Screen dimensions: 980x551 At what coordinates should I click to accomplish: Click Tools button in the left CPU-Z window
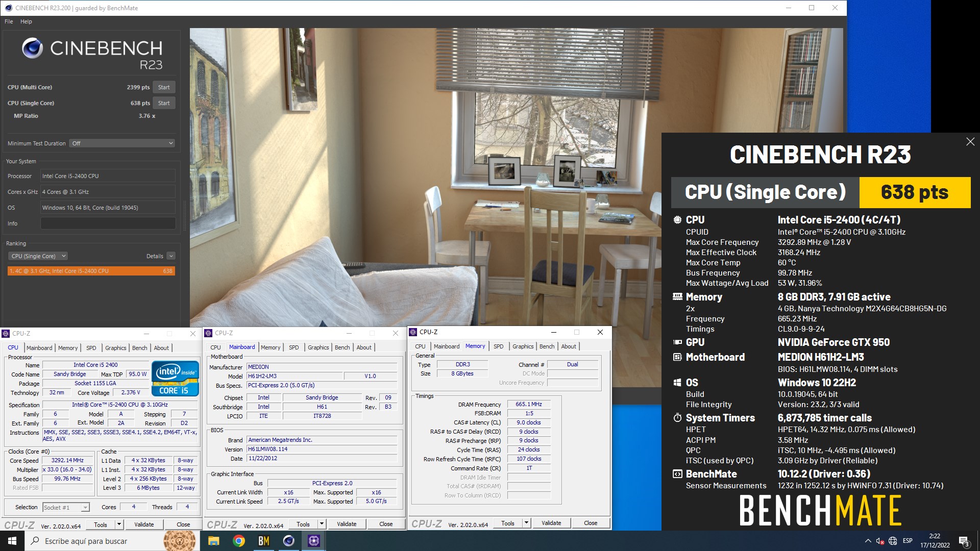tap(101, 524)
